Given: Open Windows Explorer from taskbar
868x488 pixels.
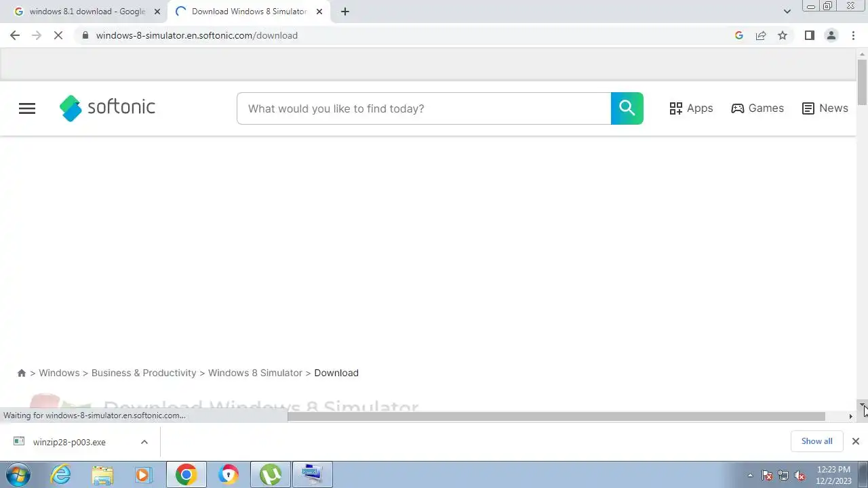Looking at the screenshot, I should point(102,474).
